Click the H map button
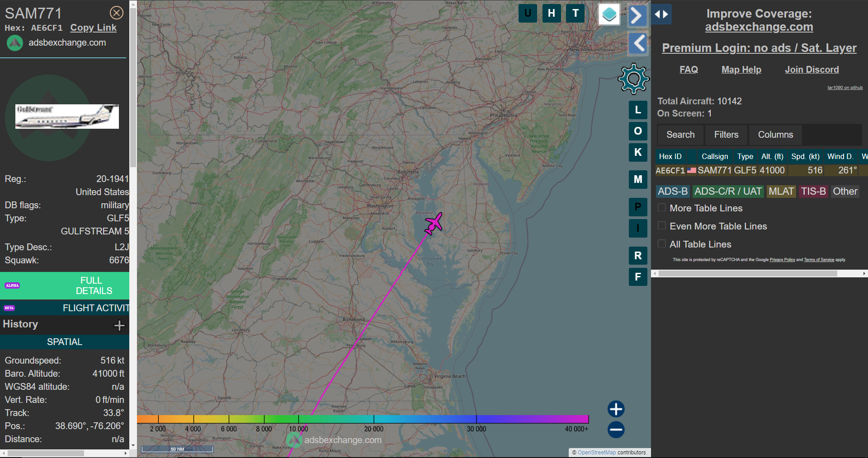The height and width of the screenshot is (458, 868). 552,13
